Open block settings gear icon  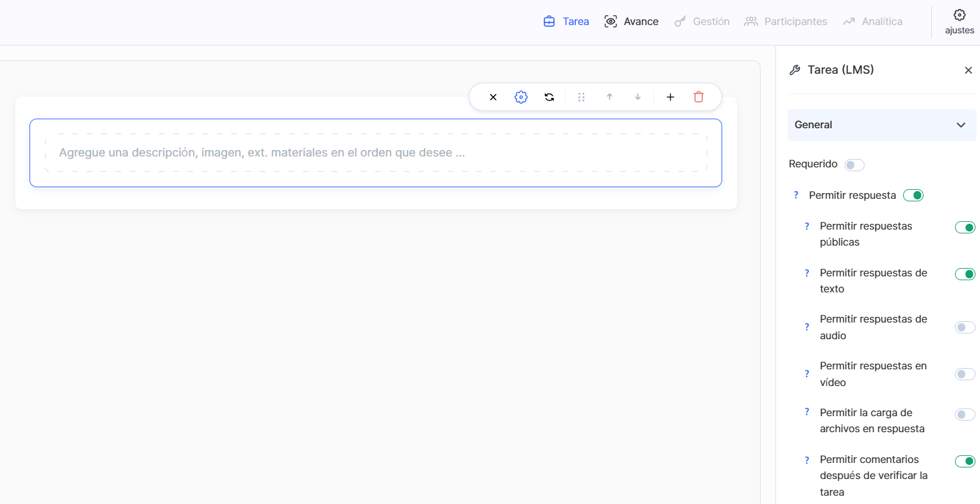(521, 97)
